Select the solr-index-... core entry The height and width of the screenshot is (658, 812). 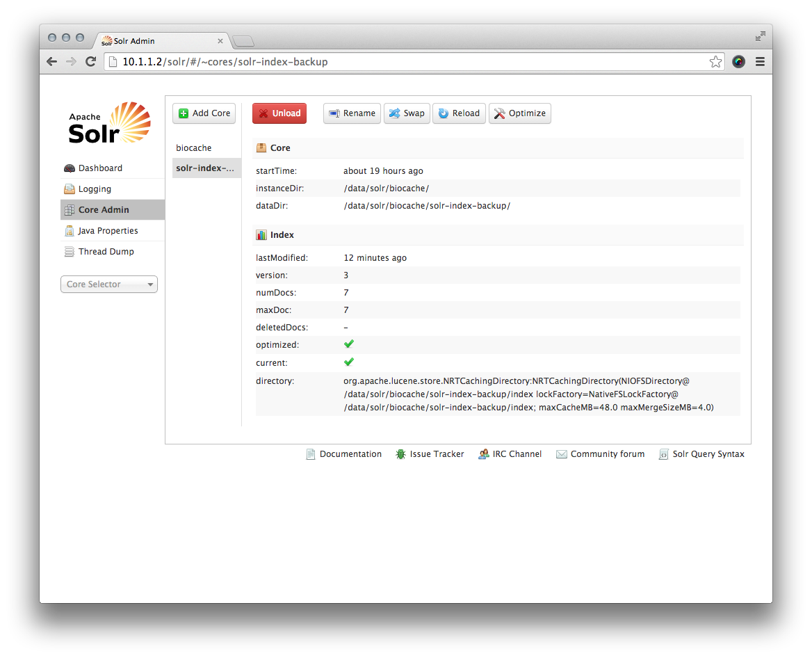tap(206, 168)
